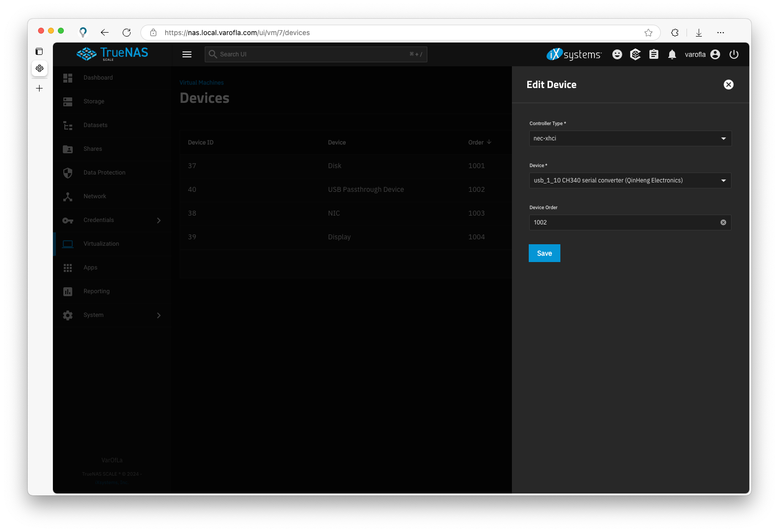This screenshot has height=532, width=779.
Task: Open the alerts bell icon
Action: [672, 54]
